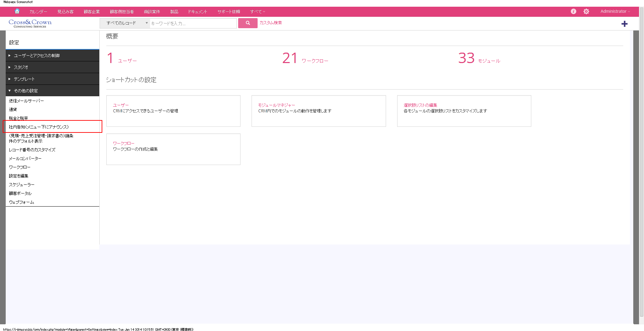Run a search with the magnifier button

[x=248, y=23]
